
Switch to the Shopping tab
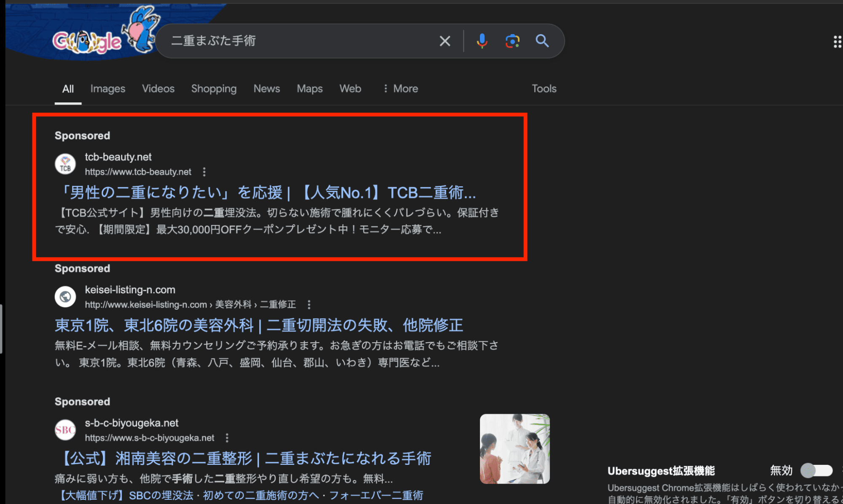[x=214, y=88]
